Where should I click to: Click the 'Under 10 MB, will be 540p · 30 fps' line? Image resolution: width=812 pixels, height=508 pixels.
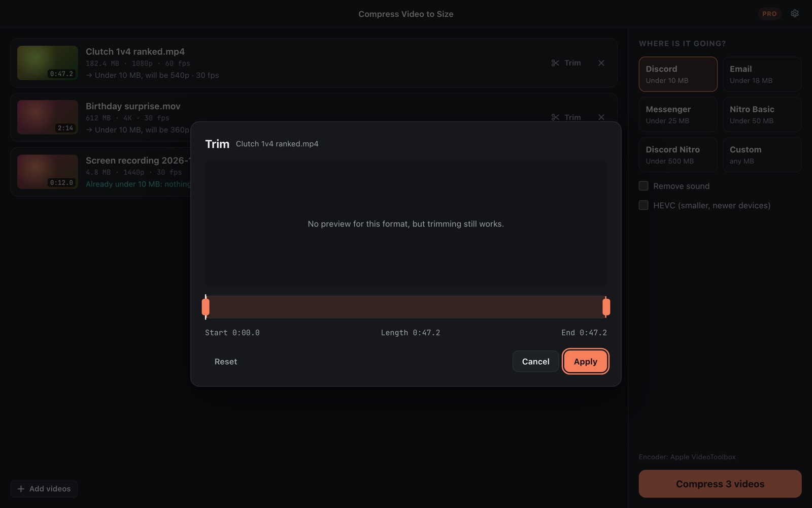tap(152, 75)
